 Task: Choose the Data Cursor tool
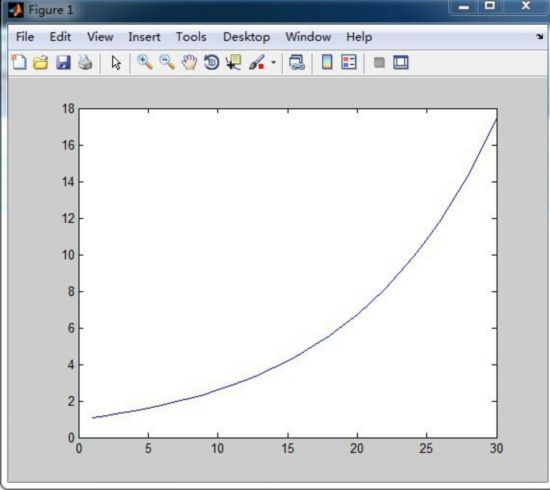point(234,62)
